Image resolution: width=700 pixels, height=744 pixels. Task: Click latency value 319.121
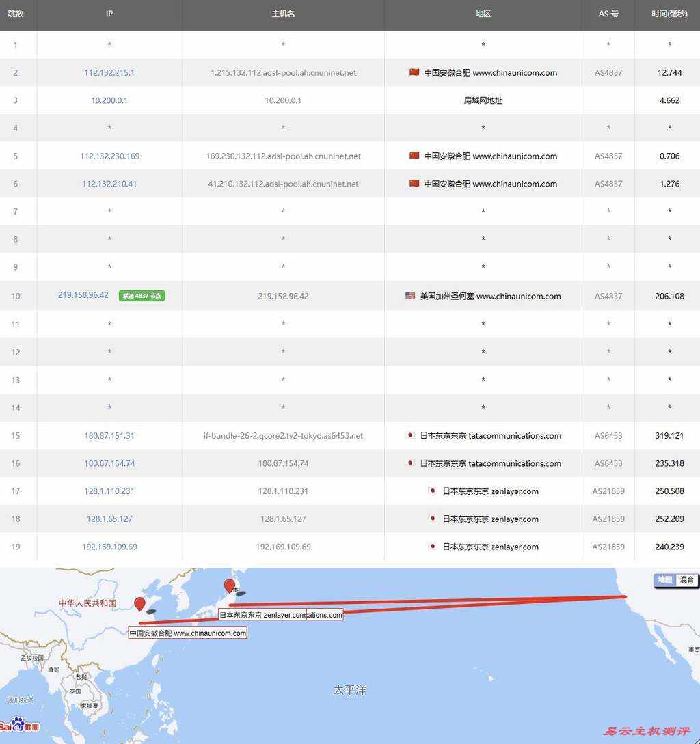[670, 436]
